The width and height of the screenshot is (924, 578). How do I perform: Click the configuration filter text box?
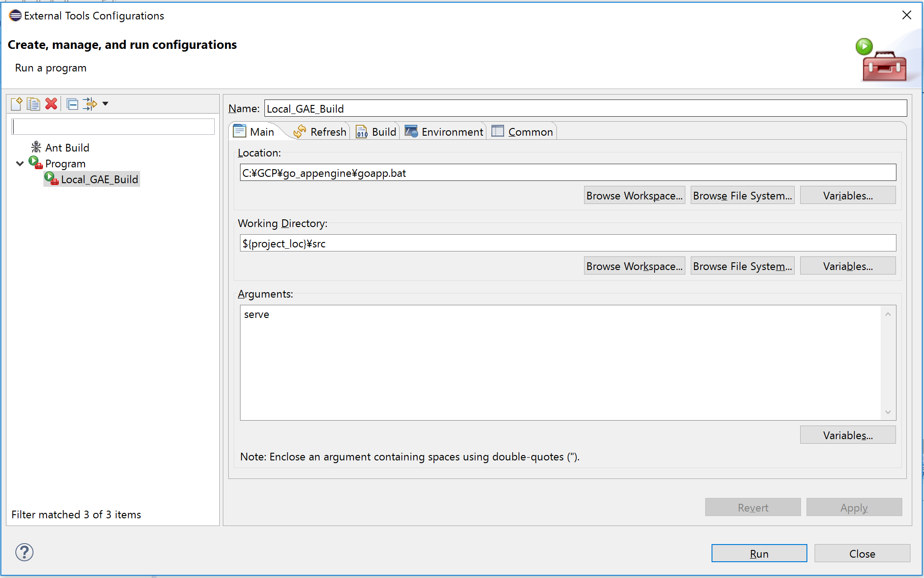click(113, 127)
